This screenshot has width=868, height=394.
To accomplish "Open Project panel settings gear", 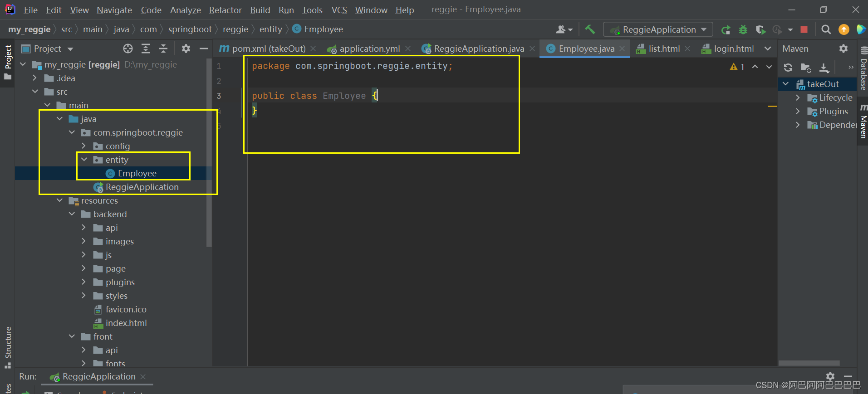I will click(x=186, y=49).
